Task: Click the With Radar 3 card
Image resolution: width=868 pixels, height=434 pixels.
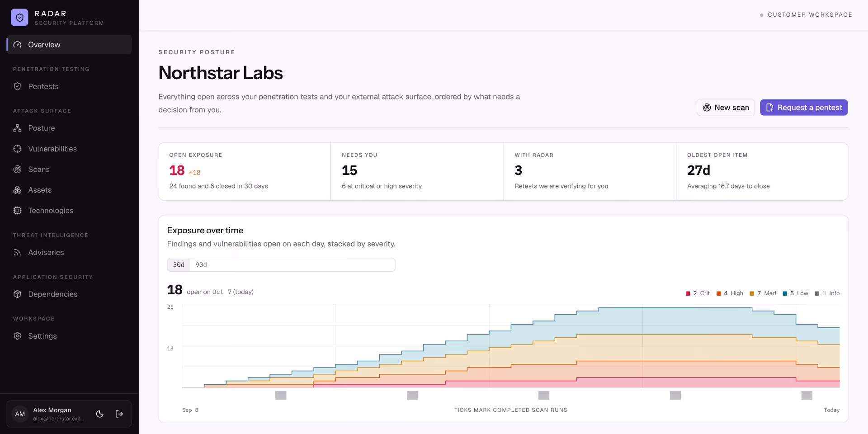Action: coord(590,171)
